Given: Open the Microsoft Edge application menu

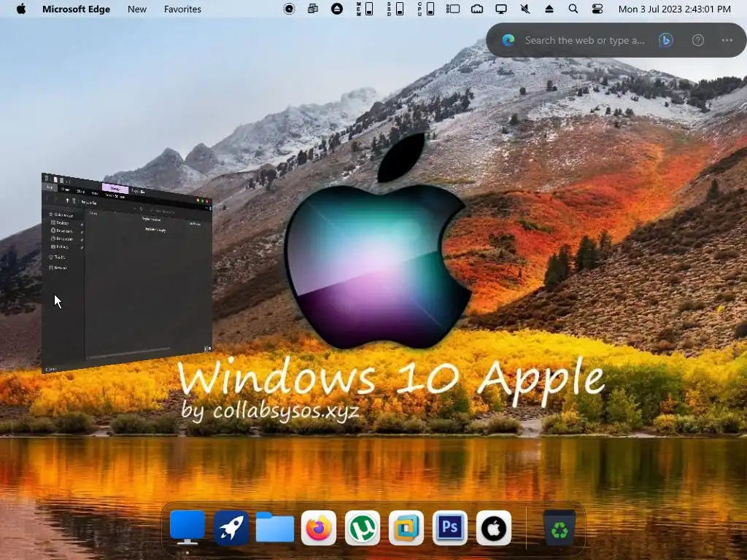Looking at the screenshot, I should click(76, 9).
